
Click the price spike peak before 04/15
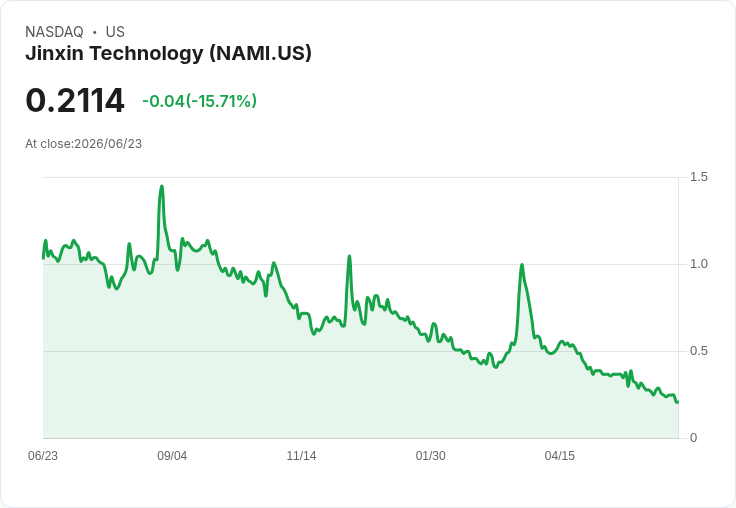[x=521, y=265]
